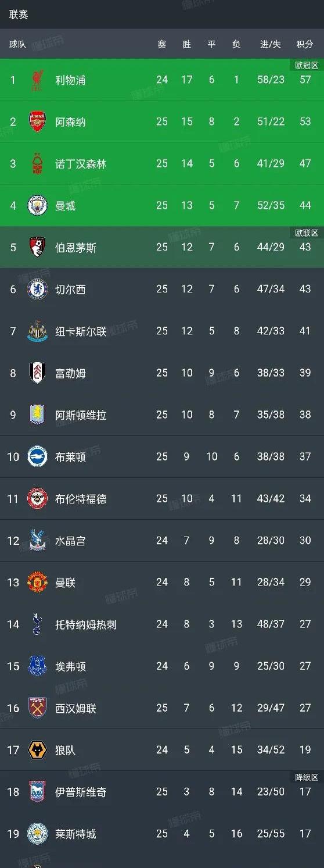Click the 降级区 zone label
The image size is (324, 868).
point(307,777)
